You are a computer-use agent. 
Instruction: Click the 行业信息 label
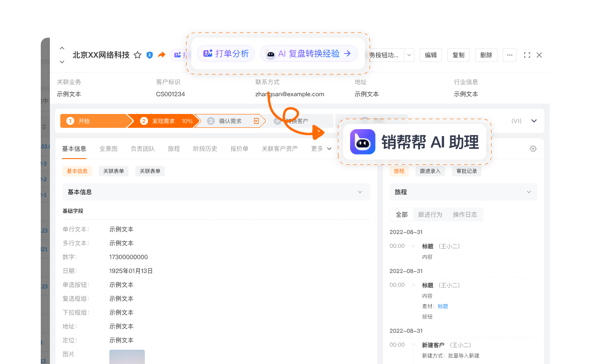coord(466,82)
